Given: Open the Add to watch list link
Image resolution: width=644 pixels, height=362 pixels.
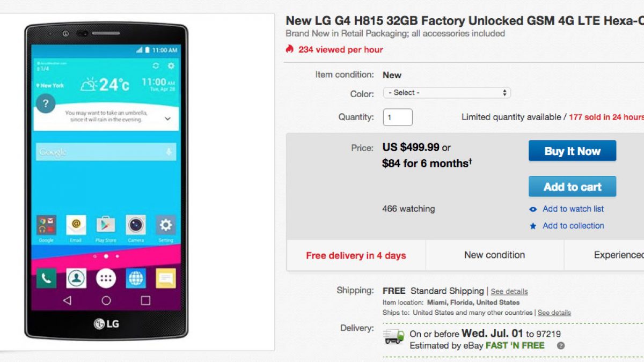Looking at the screenshot, I should (573, 209).
